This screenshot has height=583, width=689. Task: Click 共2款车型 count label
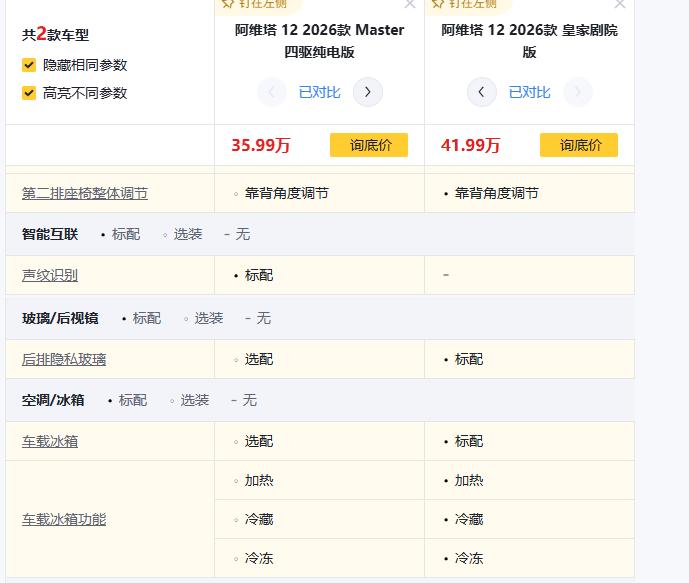click(56, 34)
